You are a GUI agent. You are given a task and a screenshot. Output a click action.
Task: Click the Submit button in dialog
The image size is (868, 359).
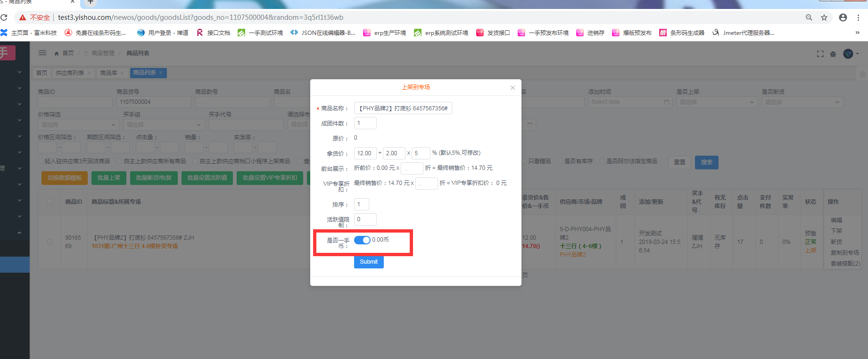click(x=369, y=262)
